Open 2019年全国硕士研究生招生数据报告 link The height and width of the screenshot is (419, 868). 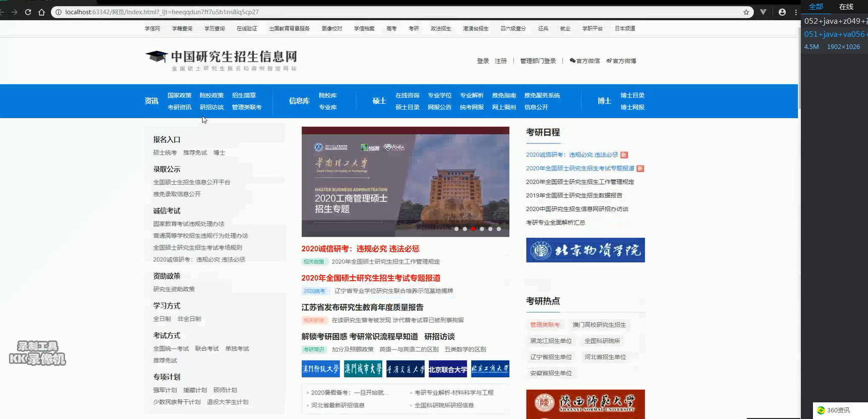point(574,196)
